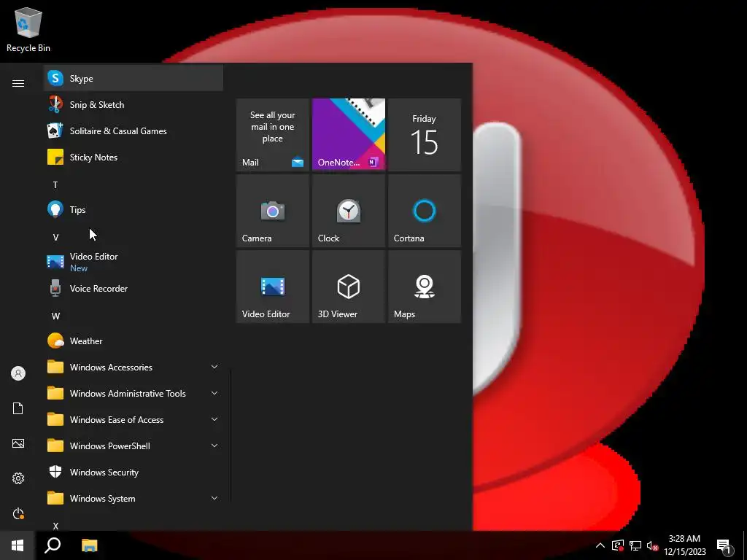The width and height of the screenshot is (747, 560).
Task: Open Pictures from Start sidebar
Action: click(x=18, y=443)
